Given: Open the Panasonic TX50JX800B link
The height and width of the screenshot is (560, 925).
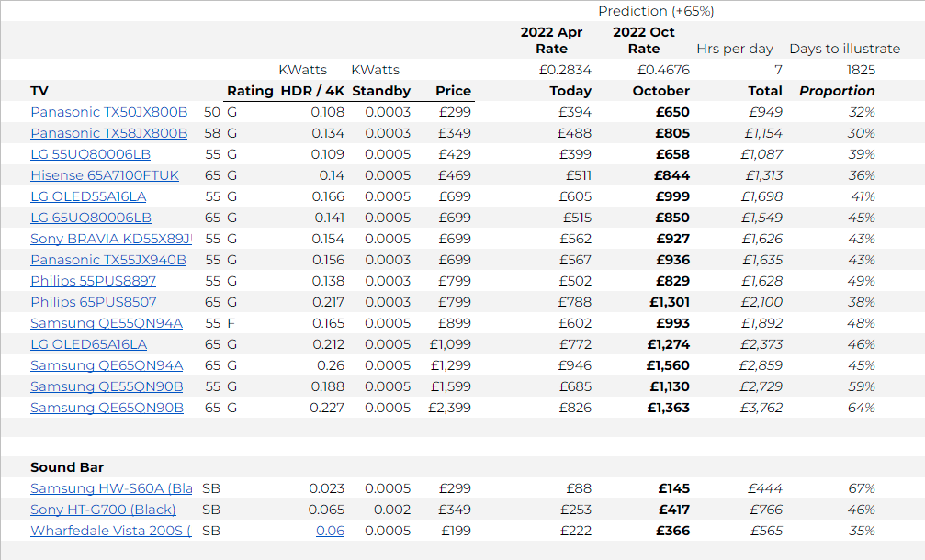Looking at the screenshot, I should click(x=108, y=112).
